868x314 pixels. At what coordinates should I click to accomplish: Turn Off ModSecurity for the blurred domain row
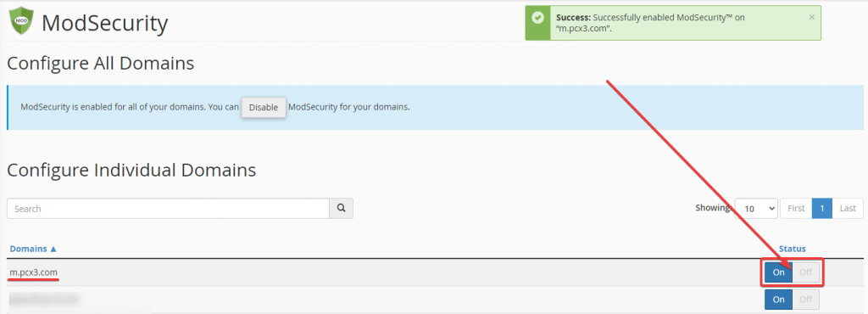pos(806,300)
